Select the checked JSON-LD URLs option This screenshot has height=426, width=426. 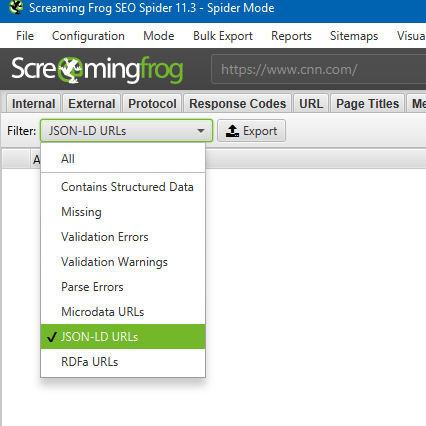123,337
